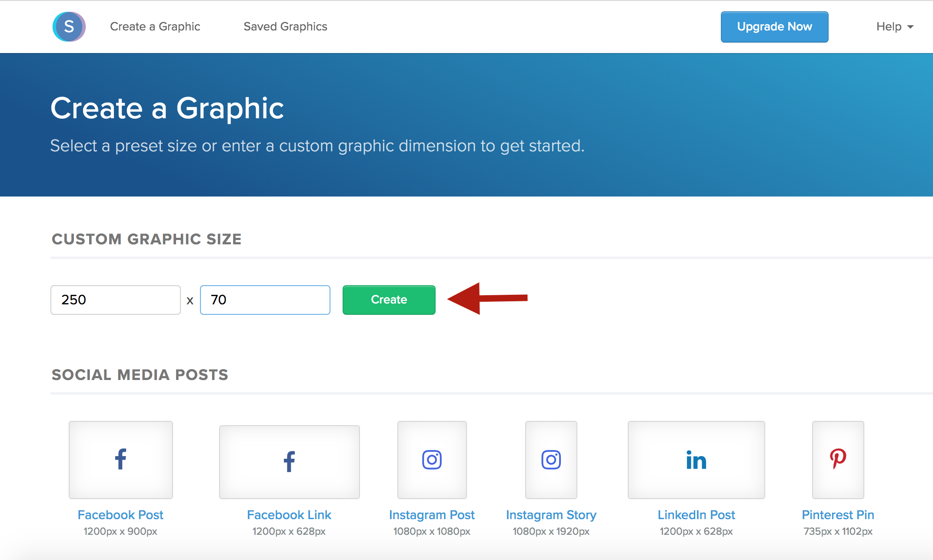
Task: Choose the Facebook Link icon thumbnail
Action: tap(289, 462)
